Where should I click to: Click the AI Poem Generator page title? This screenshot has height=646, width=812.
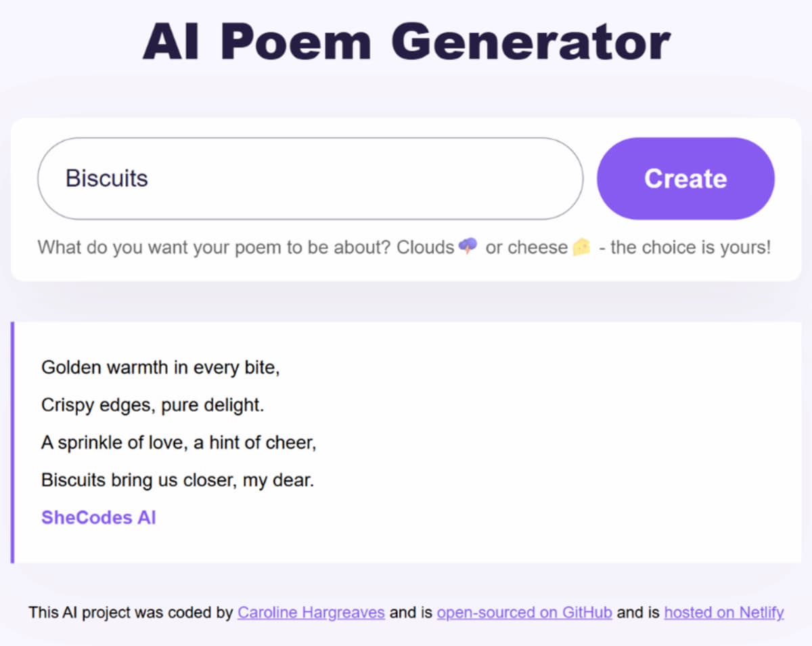click(406, 42)
